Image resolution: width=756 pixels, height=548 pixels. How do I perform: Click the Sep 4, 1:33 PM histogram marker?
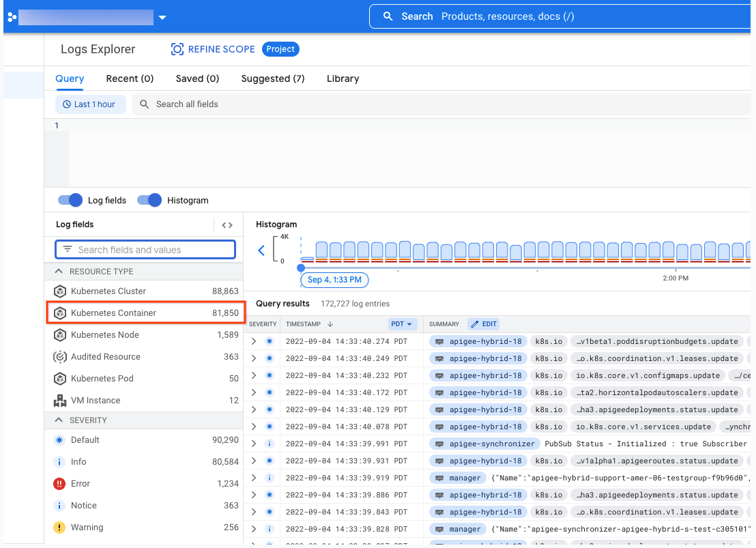tap(334, 280)
